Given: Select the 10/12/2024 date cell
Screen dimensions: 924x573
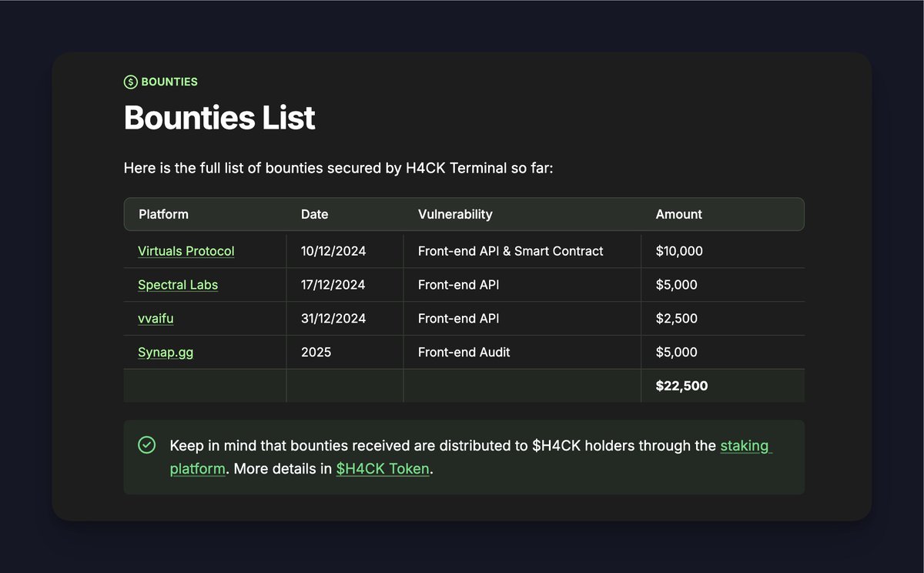Looking at the screenshot, I should 333,251.
